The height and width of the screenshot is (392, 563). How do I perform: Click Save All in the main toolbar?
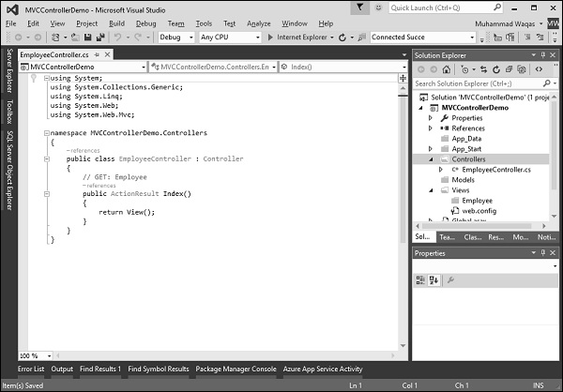click(x=98, y=38)
